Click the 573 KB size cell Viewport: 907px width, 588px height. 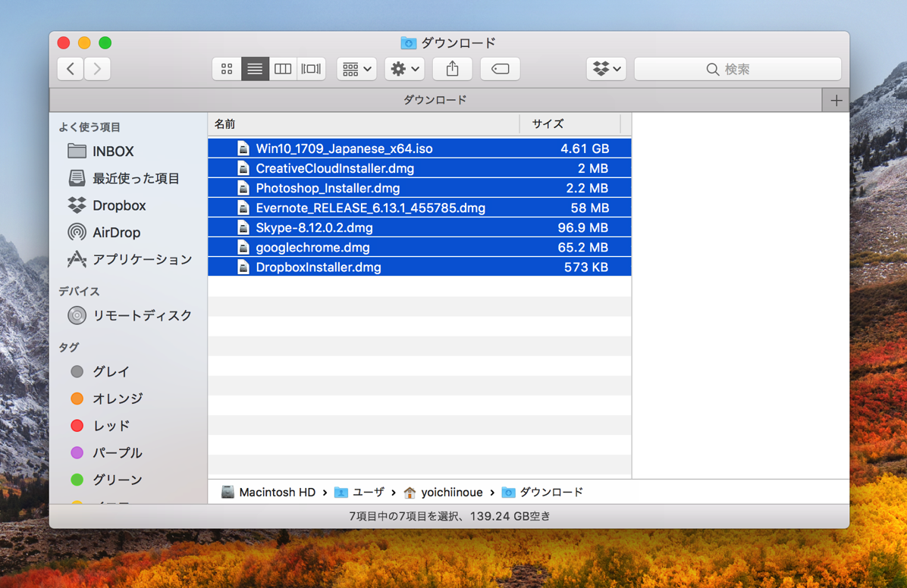point(586,267)
